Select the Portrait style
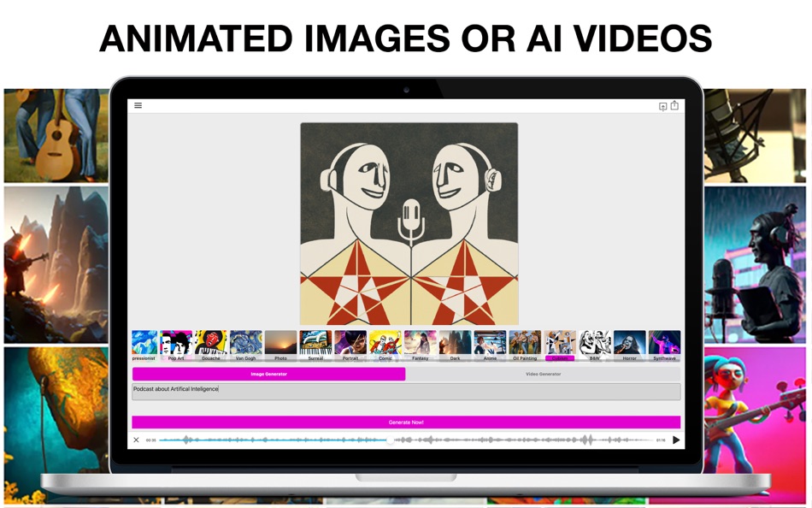 pyautogui.click(x=350, y=346)
